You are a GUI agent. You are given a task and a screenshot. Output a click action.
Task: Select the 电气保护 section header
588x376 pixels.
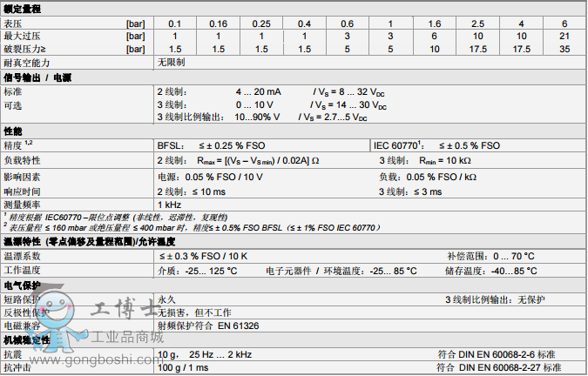pyautogui.click(x=23, y=285)
